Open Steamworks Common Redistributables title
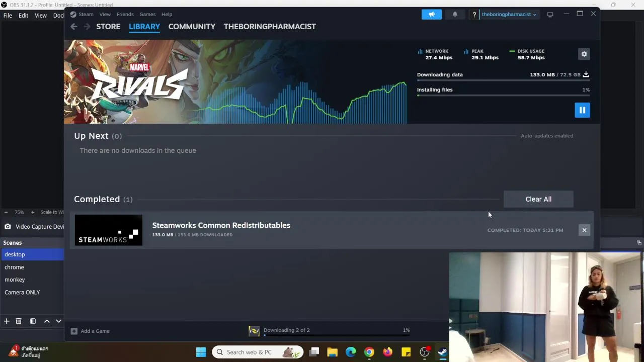The image size is (644, 362). click(x=221, y=225)
